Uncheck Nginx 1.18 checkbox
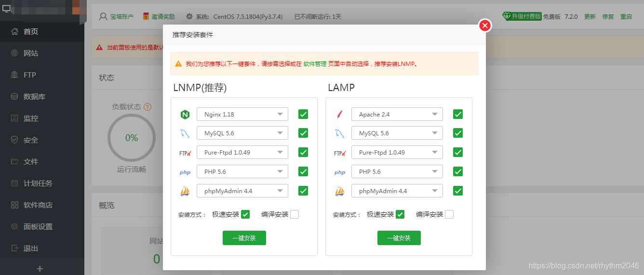Image resolution: width=644 pixels, height=275 pixels. click(303, 114)
